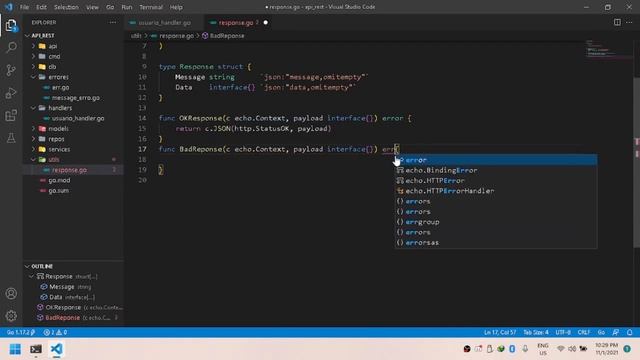Click the volume tray icon
The image size is (640, 360).
572,349
